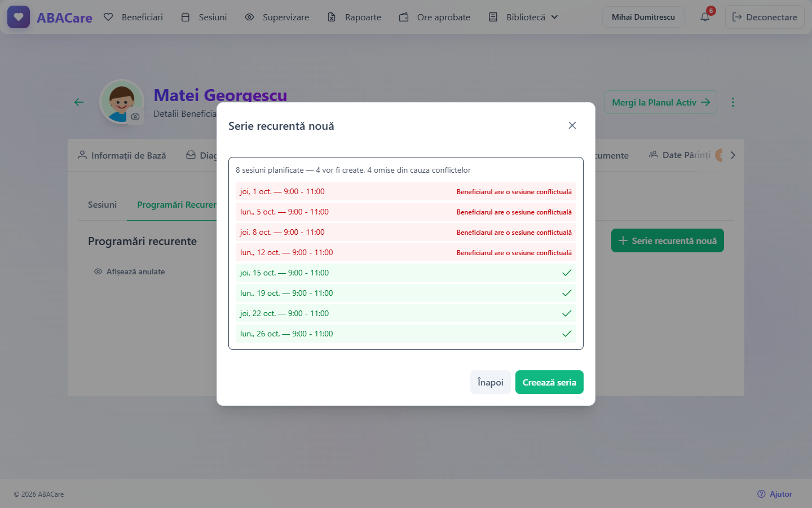Open Beneficiari in the top navigation
The width and height of the screenshot is (812, 508).
click(134, 17)
